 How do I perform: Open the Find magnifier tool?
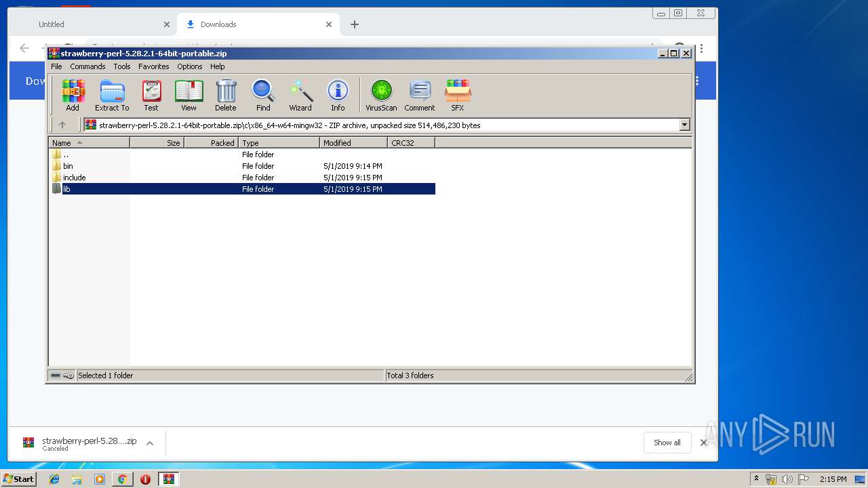[x=263, y=95]
